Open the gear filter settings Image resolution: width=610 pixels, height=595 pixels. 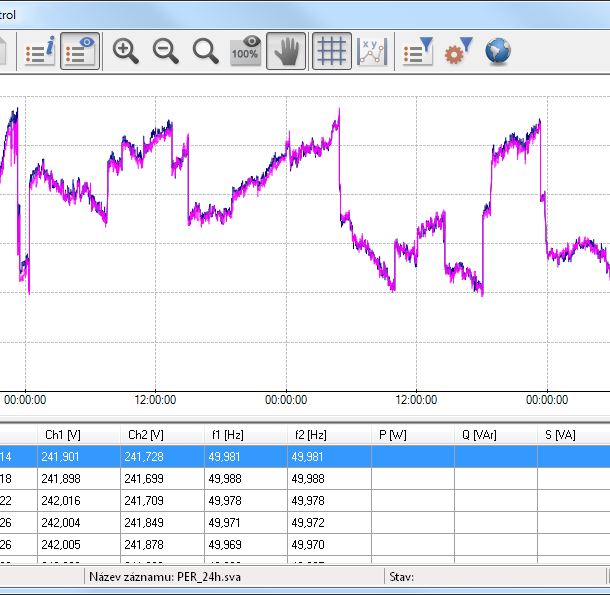[458, 51]
